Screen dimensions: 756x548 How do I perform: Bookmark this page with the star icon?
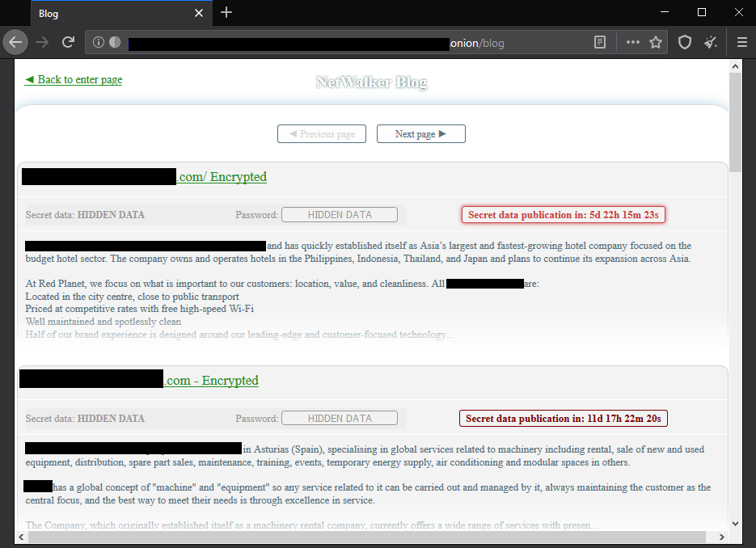point(656,42)
